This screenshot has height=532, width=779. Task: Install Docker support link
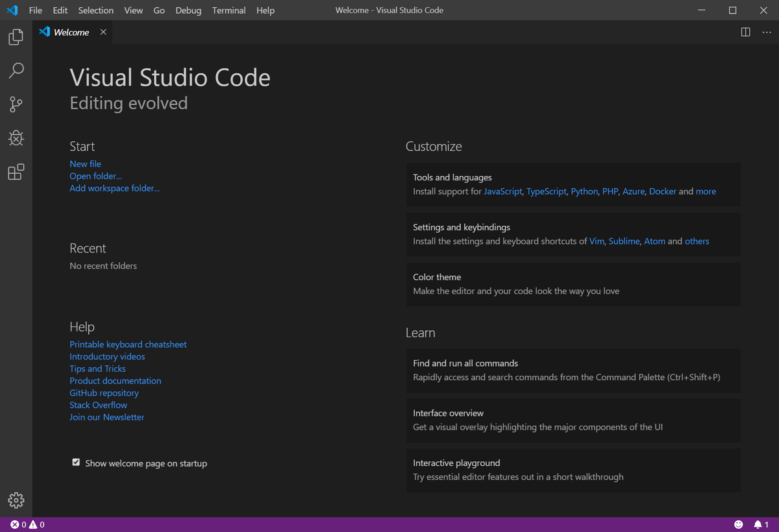pyautogui.click(x=663, y=191)
